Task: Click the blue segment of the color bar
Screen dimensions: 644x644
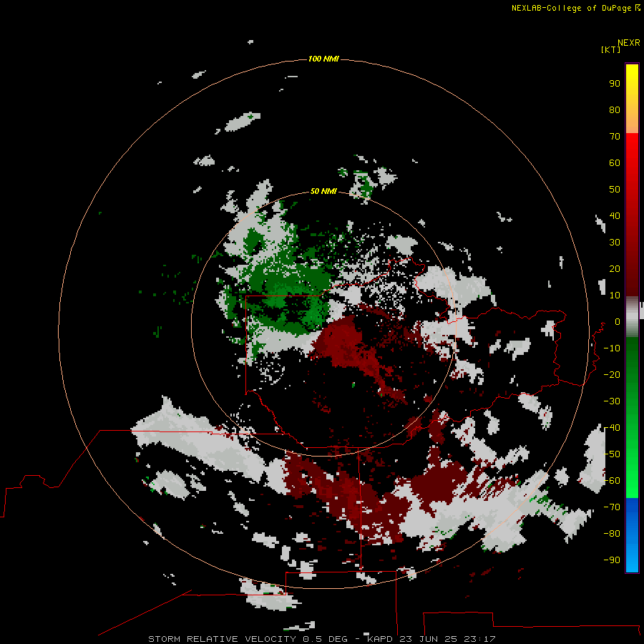Action: [x=632, y=534]
